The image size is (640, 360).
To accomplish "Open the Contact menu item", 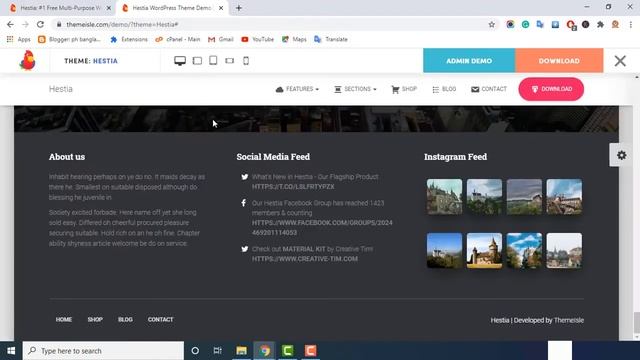I will pos(489,89).
